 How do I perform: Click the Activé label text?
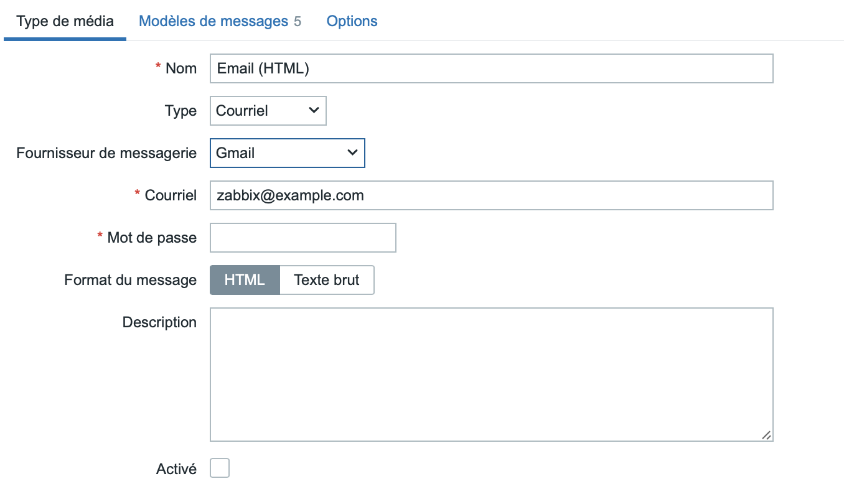176,469
